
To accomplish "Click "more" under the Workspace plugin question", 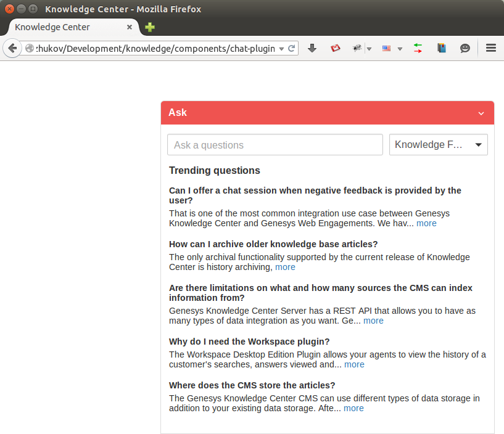I will (x=354, y=364).
